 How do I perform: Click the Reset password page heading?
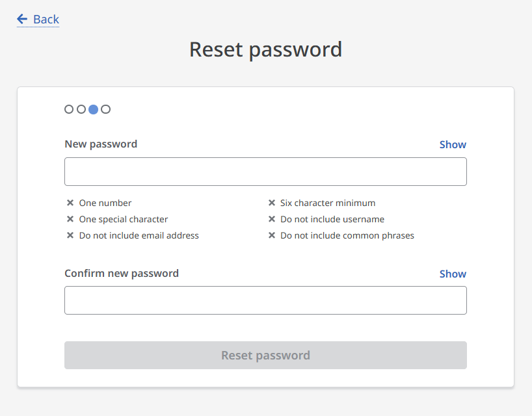click(265, 49)
